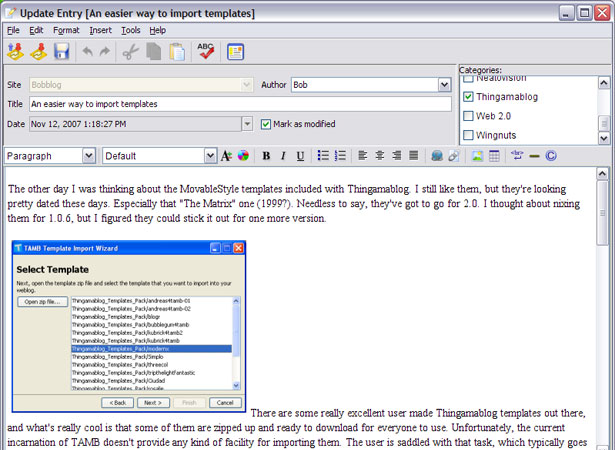Screen dimensions: 615x450
Task: Insert an image
Action: coord(477,156)
